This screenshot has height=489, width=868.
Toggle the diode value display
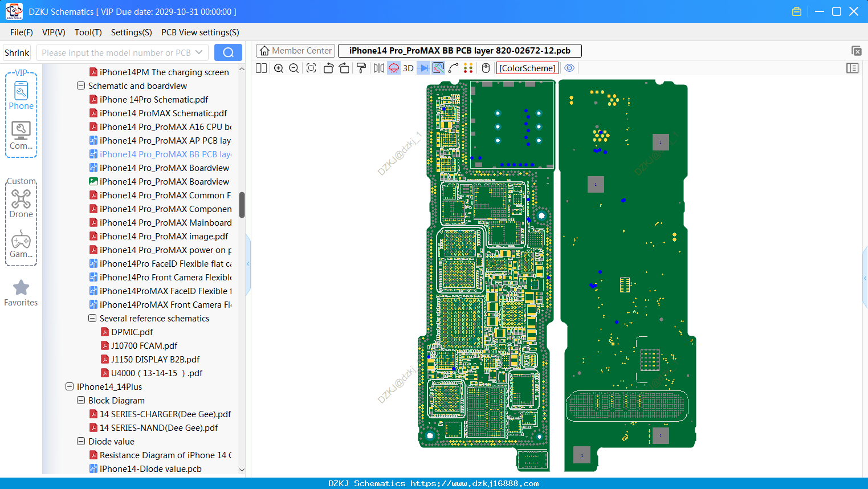pos(423,68)
